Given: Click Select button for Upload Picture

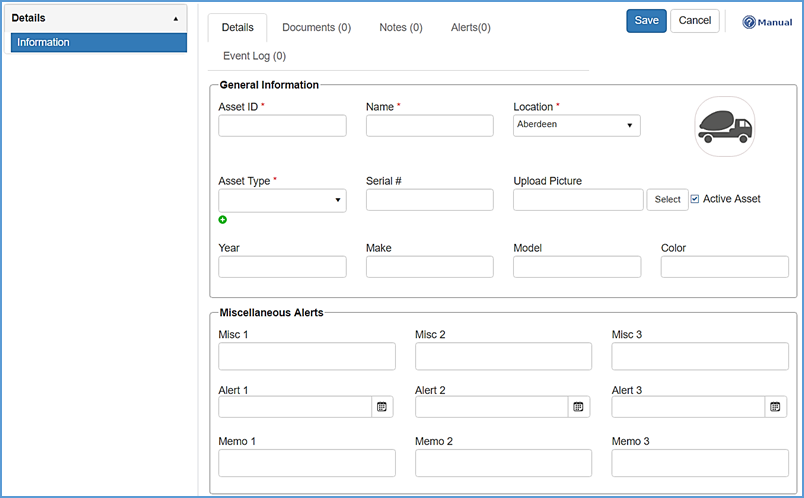Looking at the screenshot, I should point(667,200).
